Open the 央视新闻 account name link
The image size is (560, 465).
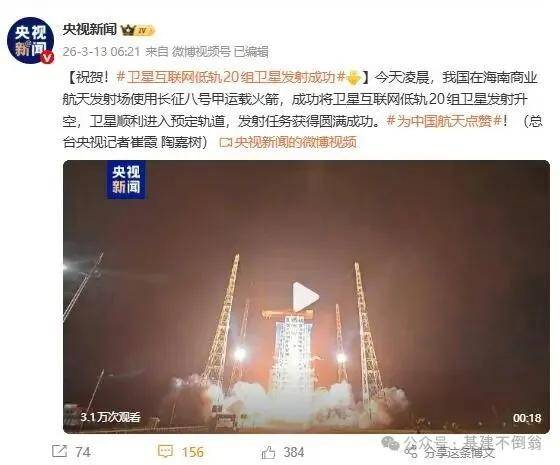pyautogui.click(x=90, y=30)
